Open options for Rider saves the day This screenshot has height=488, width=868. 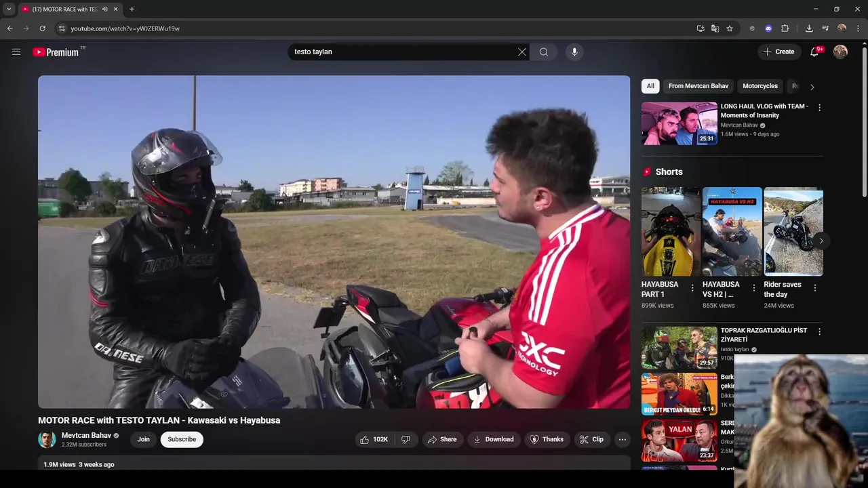(814, 288)
